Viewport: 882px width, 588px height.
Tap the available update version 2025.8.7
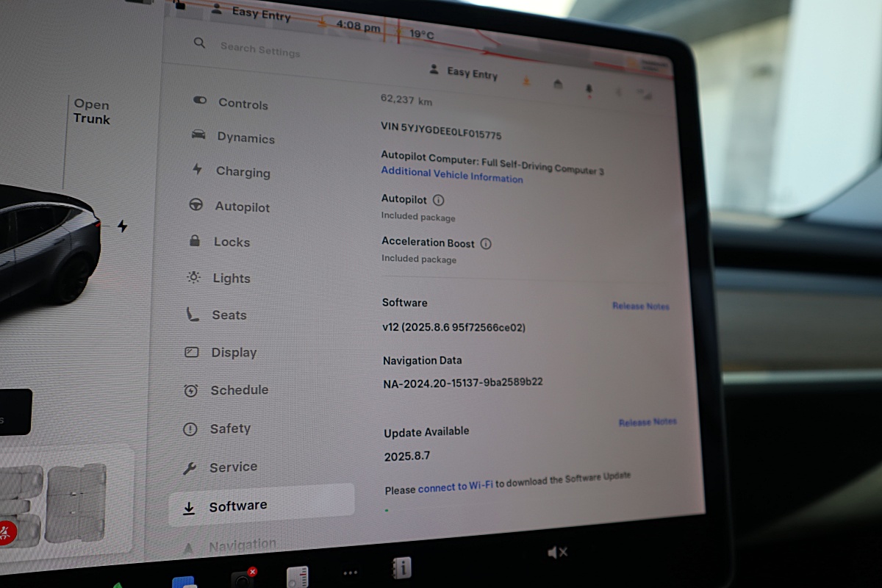[407, 456]
